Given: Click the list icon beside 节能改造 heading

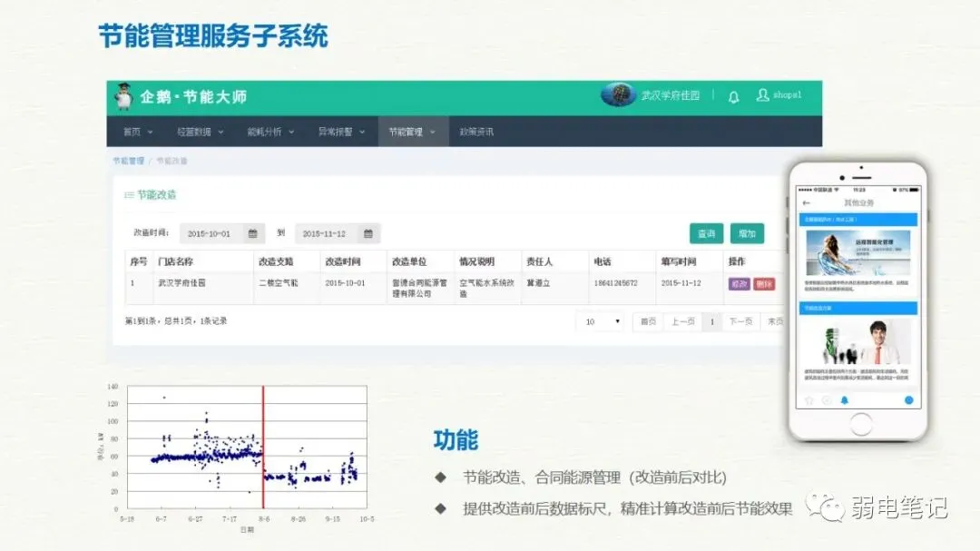Looking at the screenshot, I should tap(129, 195).
